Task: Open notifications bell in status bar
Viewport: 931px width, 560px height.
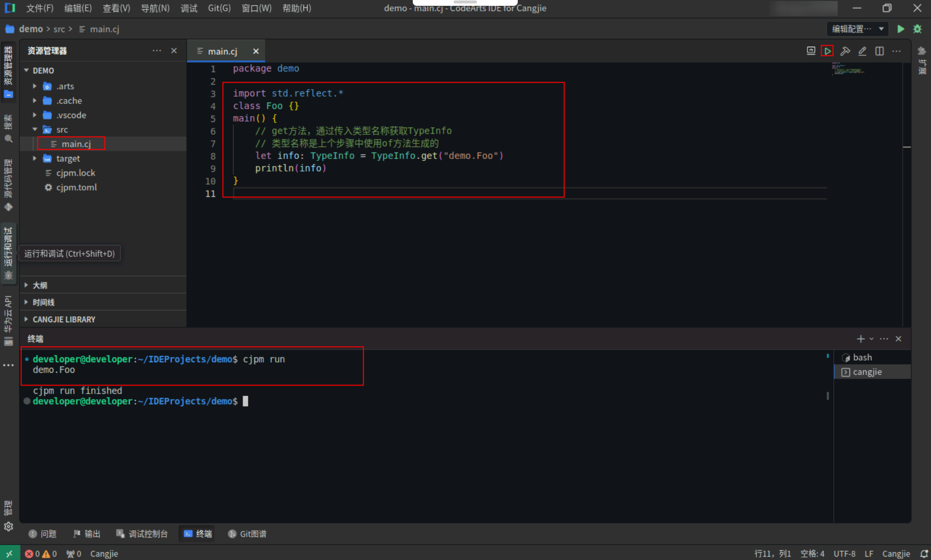Action: [x=924, y=554]
